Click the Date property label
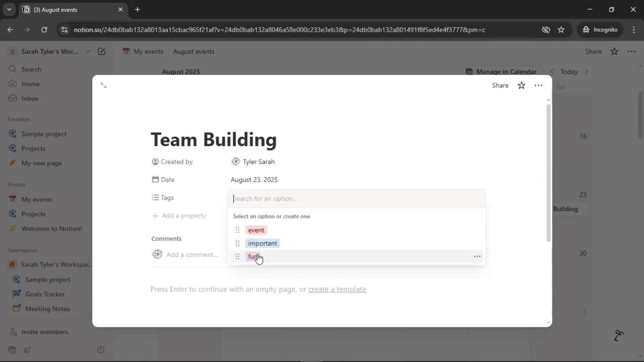This screenshot has height=362, width=644. (163, 180)
